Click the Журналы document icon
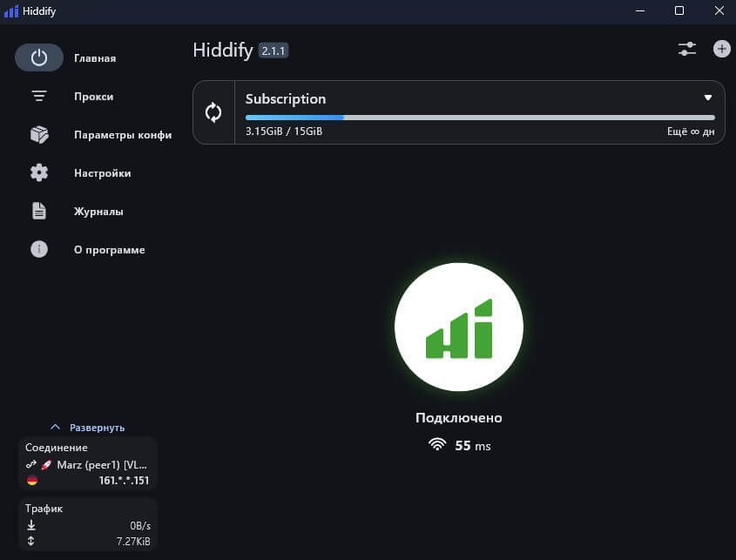Viewport: 736px width, 560px height. click(x=39, y=212)
